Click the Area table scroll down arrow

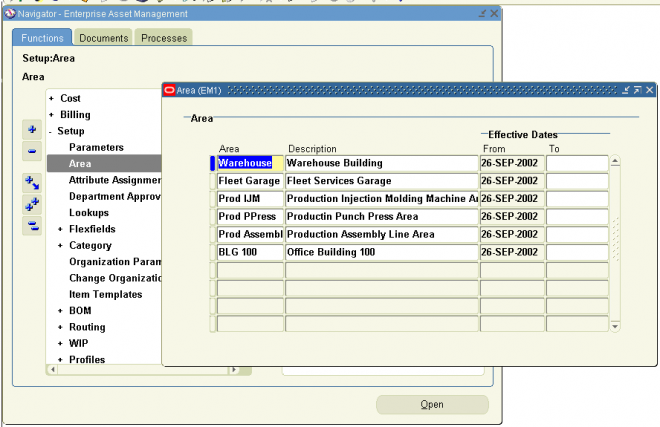[615, 326]
